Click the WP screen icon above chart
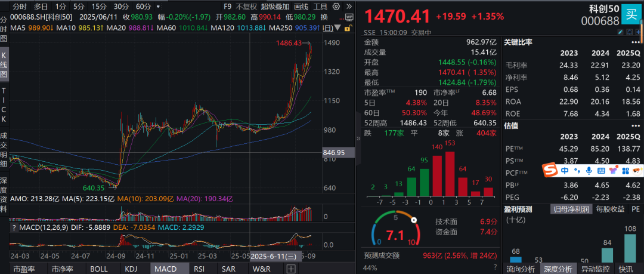The image size is (644, 274). click(349, 17)
